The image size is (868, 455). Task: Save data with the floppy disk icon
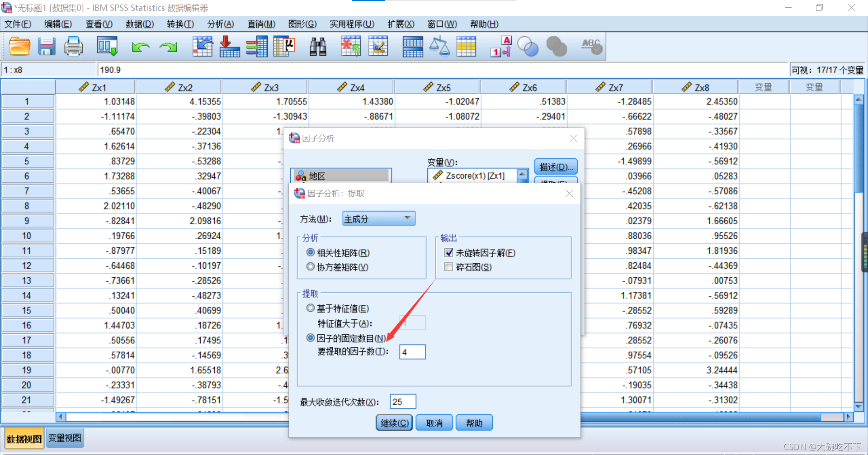coord(46,46)
